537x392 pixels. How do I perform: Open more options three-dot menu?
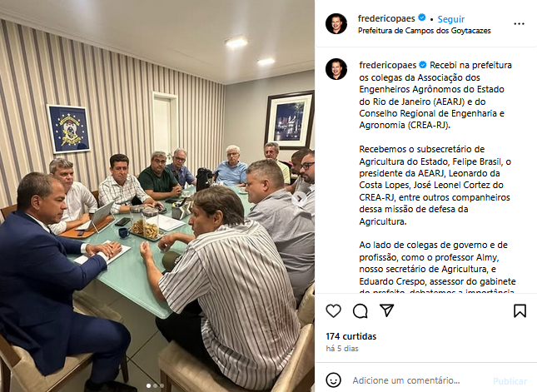point(520,23)
